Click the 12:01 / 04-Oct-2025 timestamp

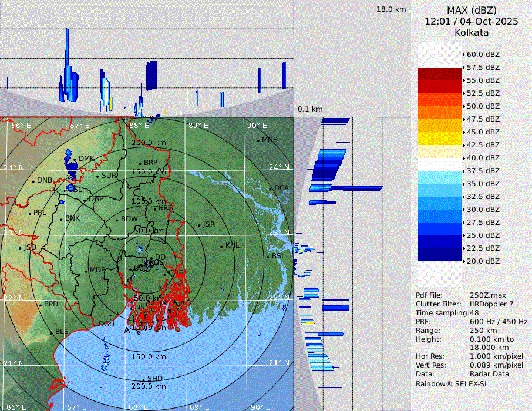[x=472, y=21]
